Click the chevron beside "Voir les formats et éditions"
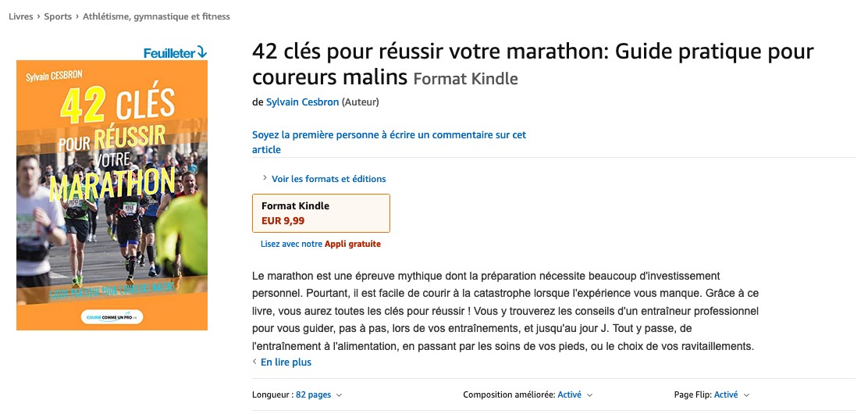 coord(265,178)
